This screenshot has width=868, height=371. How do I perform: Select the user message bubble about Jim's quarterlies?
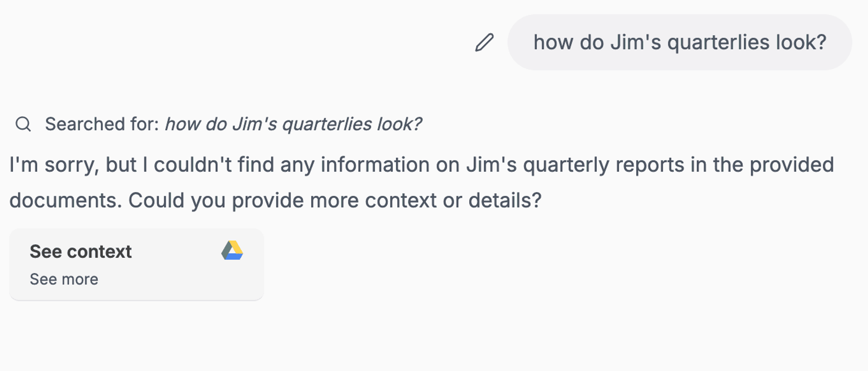[x=680, y=42]
